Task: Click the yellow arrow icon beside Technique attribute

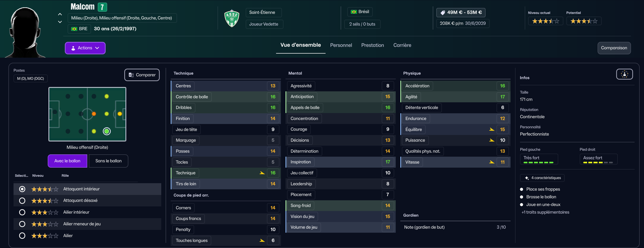Action: click(262, 173)
